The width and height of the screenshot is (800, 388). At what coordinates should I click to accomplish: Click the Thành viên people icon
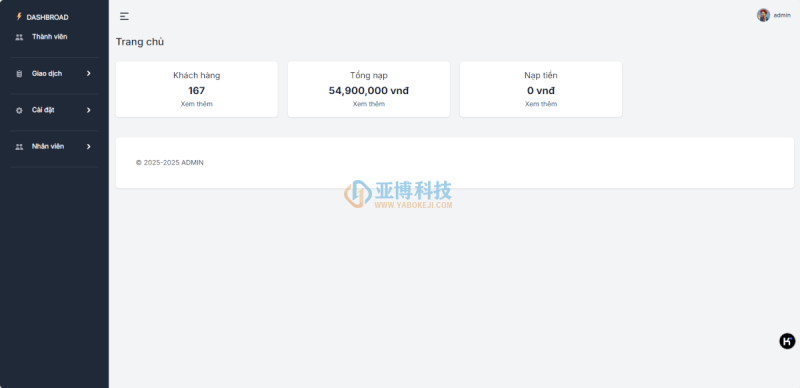19,37
